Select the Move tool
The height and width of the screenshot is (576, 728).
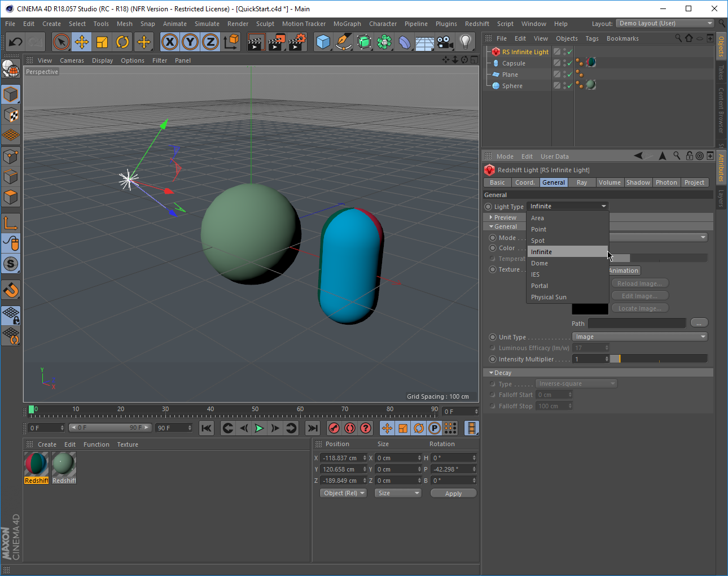point(82,42)
